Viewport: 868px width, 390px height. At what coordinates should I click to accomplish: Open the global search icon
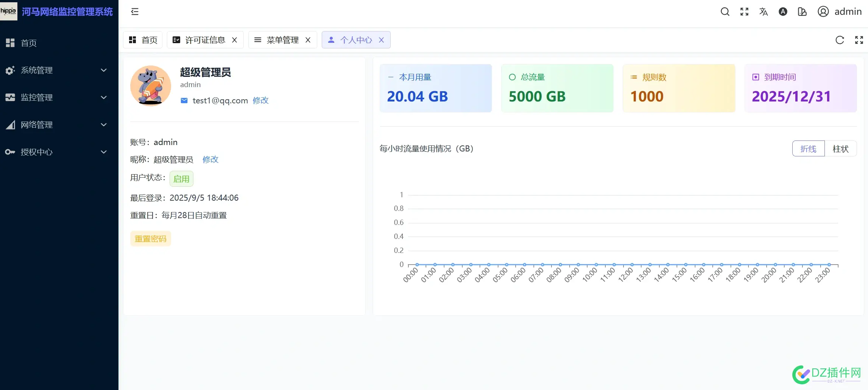coord(725,12)
